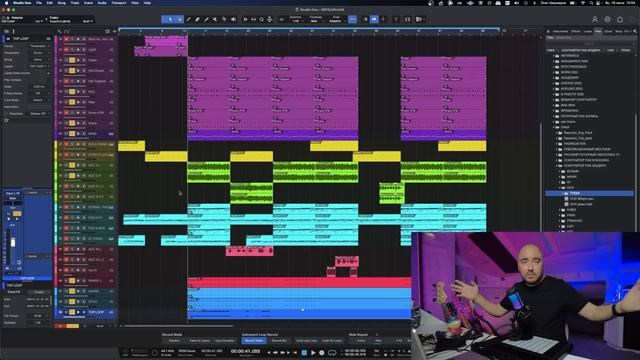
Task: Open the Start page home icon
Action: tap(620, 19)
